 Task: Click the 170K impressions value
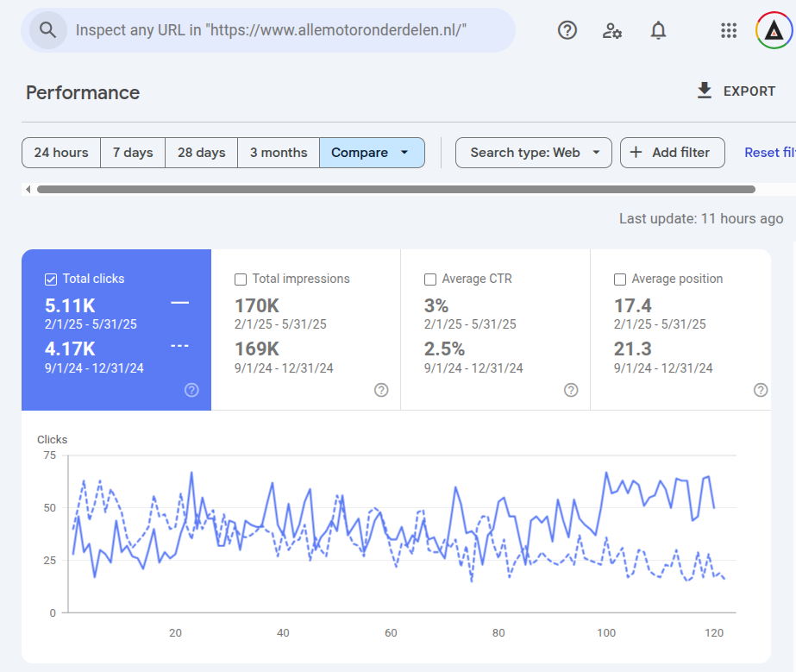pyautogui.click(x=257, y=305)
